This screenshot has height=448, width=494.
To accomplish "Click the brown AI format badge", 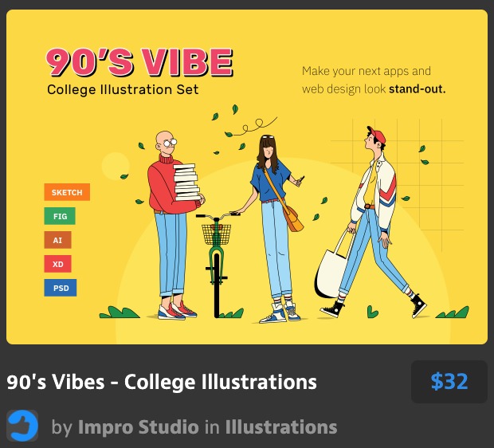I will click(x=57, y=240).
